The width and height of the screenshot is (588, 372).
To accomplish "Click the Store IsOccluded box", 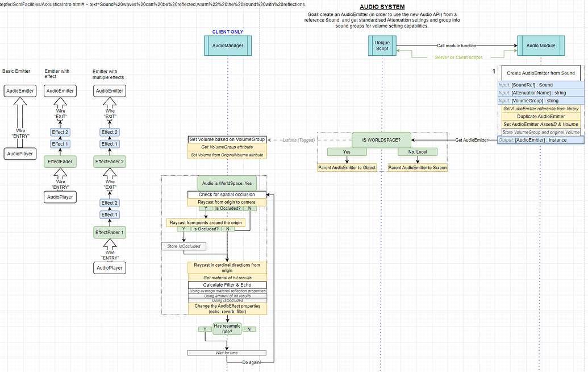I will point(184,246).
